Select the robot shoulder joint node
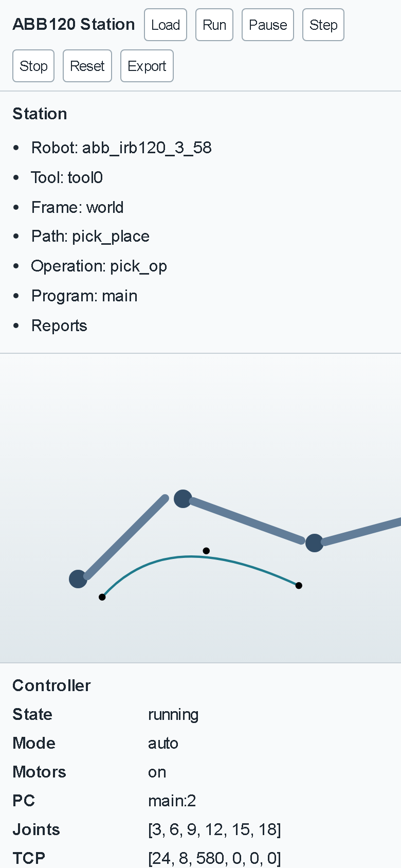The width and height of the screenshot is (401, 868). (183, 499)
